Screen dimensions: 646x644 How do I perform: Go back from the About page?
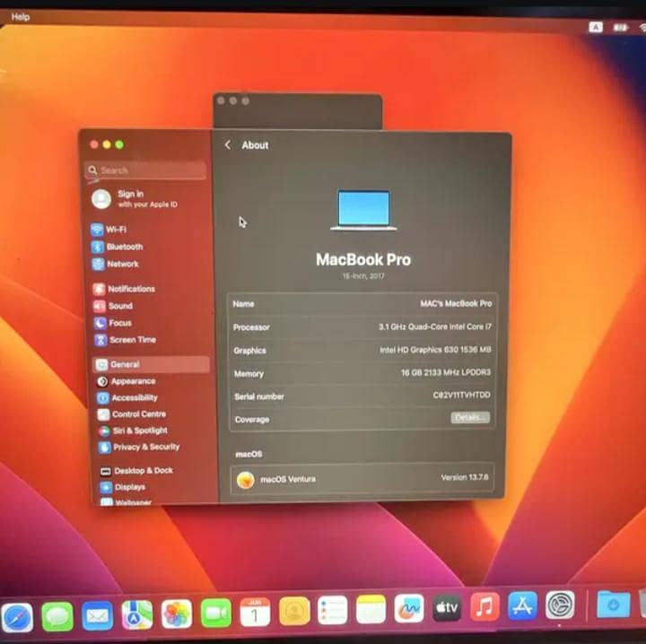[228, 145]
